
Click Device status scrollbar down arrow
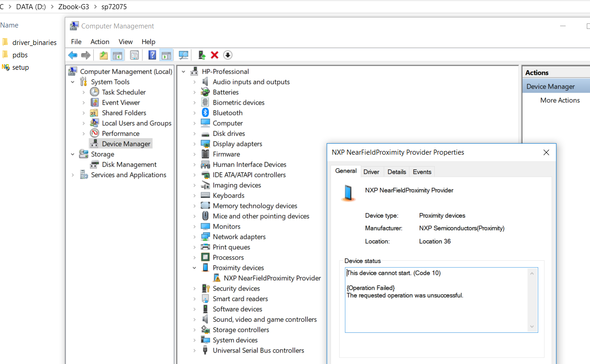[532, 327]
